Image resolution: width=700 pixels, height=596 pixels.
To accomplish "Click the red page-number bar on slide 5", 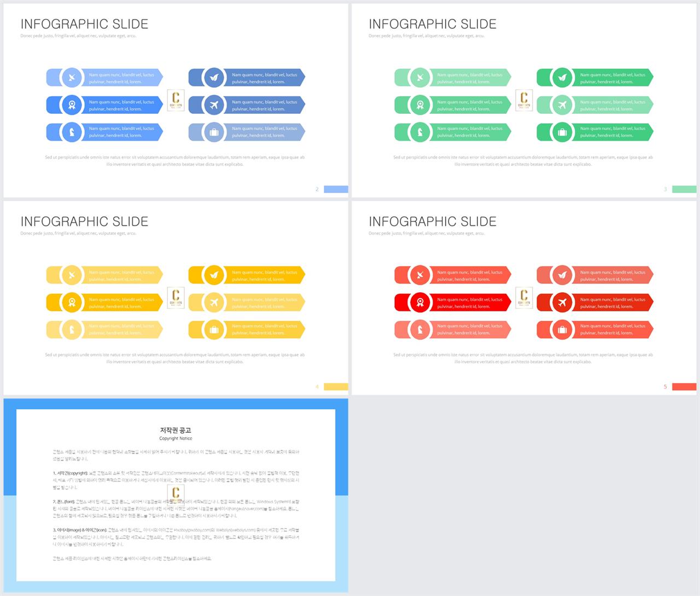I will point(684,387).
